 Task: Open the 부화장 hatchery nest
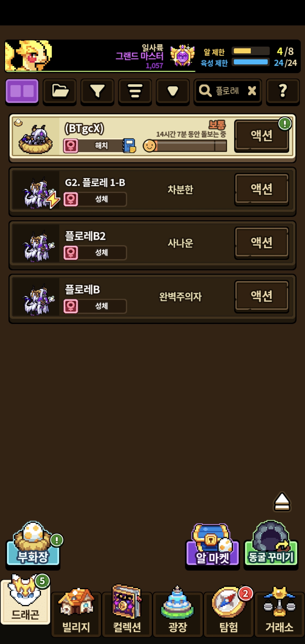pos(33,544)
